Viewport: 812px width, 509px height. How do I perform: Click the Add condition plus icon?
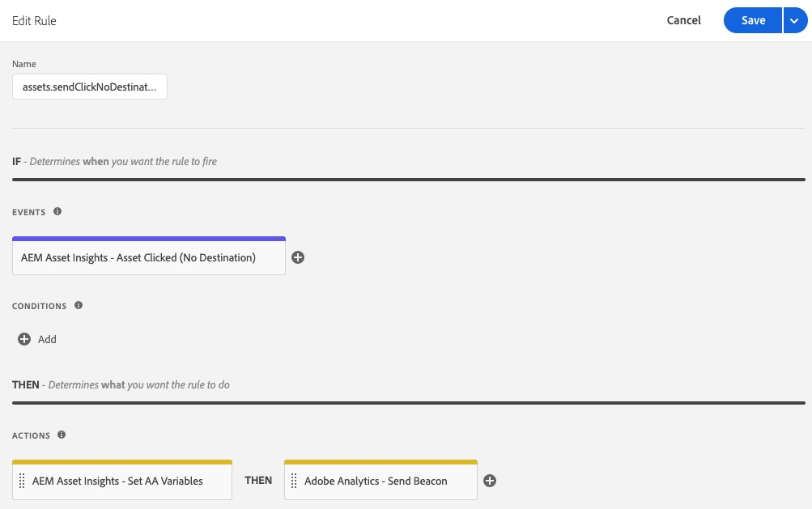point(24,339)
